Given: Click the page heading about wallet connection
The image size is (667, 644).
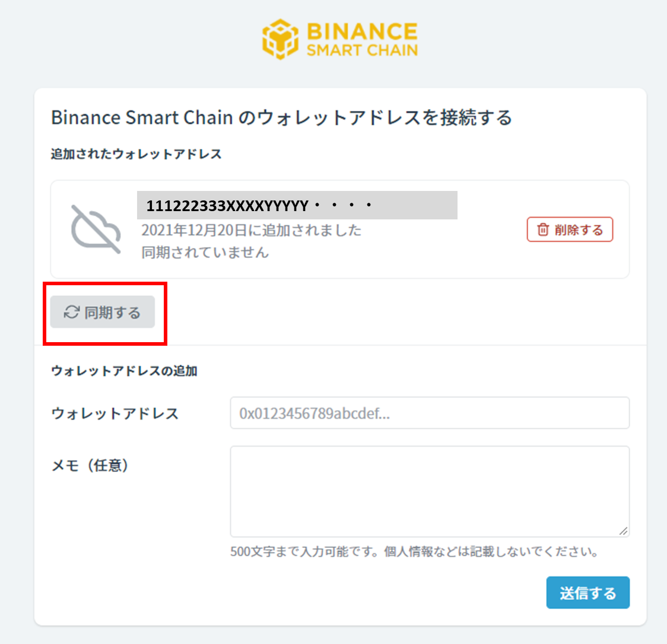Looking at the screenshot, I should [x=282, y=117].
